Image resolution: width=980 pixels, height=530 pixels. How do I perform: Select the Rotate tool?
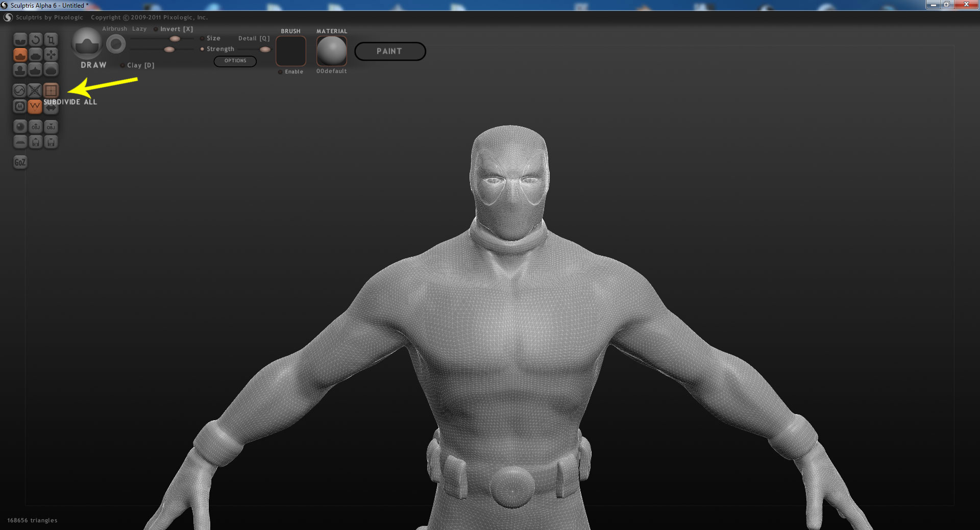click(x=35, y=39)
